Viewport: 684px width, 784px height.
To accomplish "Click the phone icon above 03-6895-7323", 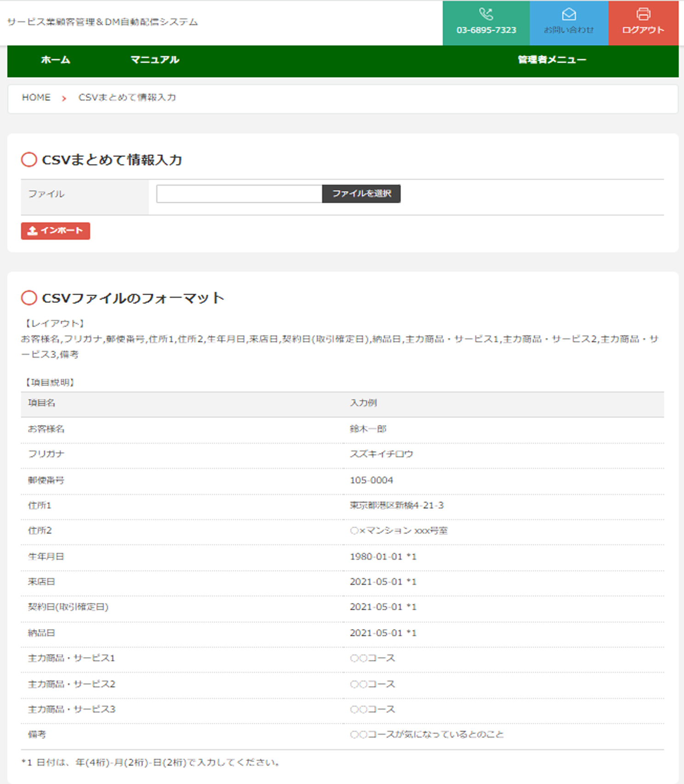I will [x=486, y=14].
